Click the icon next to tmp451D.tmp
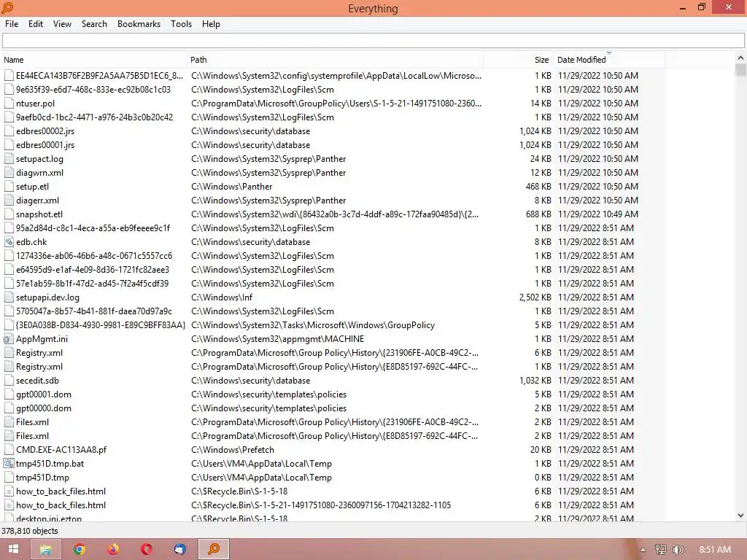747x560 pixels. 9,477
